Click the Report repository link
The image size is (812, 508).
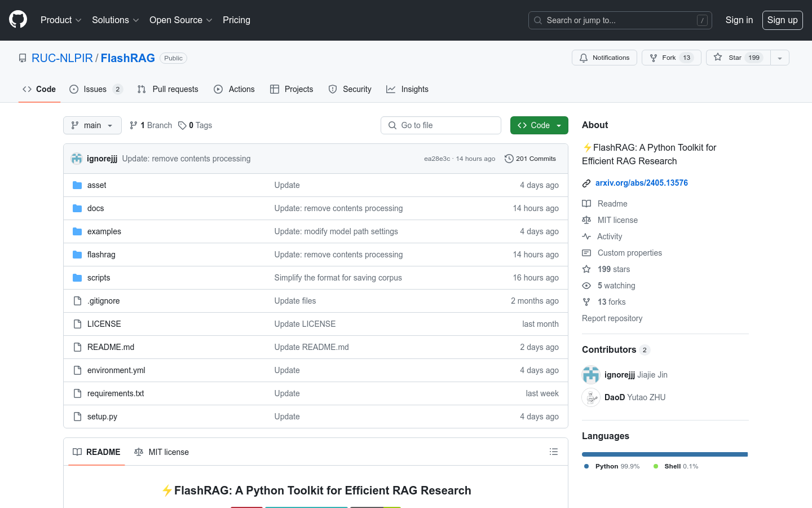coord(612,318)
